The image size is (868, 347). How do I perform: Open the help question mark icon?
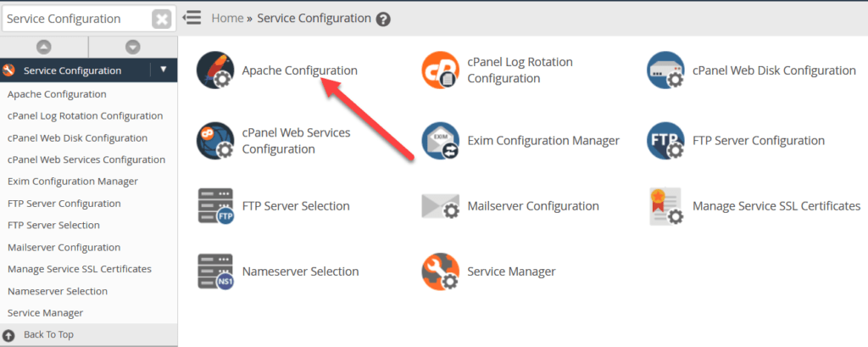coord(383,19)
